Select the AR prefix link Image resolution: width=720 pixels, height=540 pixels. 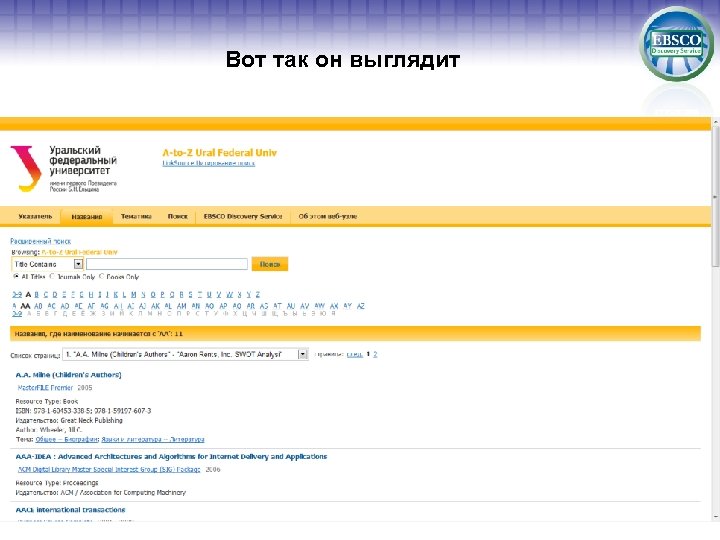(x=251, y=306)
